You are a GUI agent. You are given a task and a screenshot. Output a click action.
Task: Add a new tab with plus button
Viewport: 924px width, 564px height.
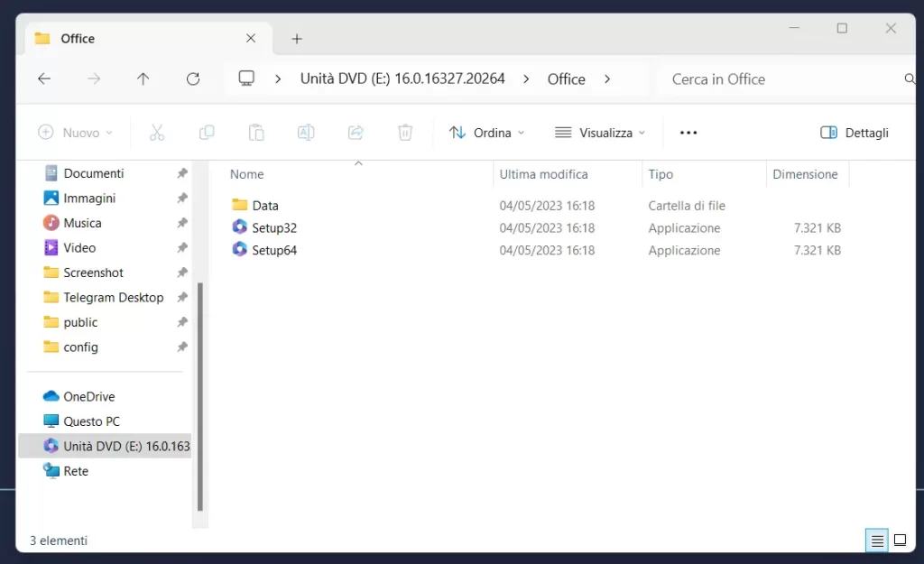[x=297, y=39]
